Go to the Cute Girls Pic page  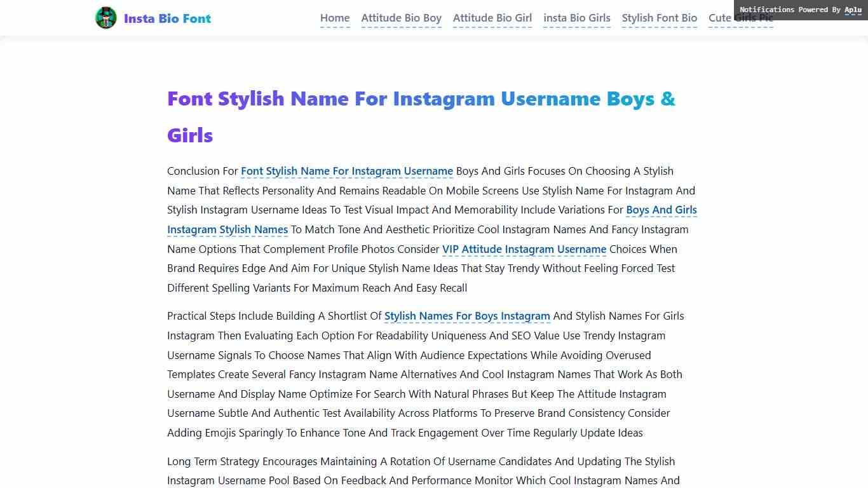pyautogui.click(x=740, y=18)
